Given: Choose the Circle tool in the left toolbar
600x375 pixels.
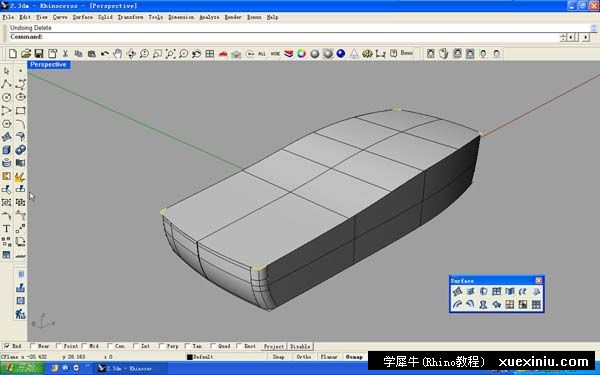Looking at the screenshot, I should [x=6, y=97].
